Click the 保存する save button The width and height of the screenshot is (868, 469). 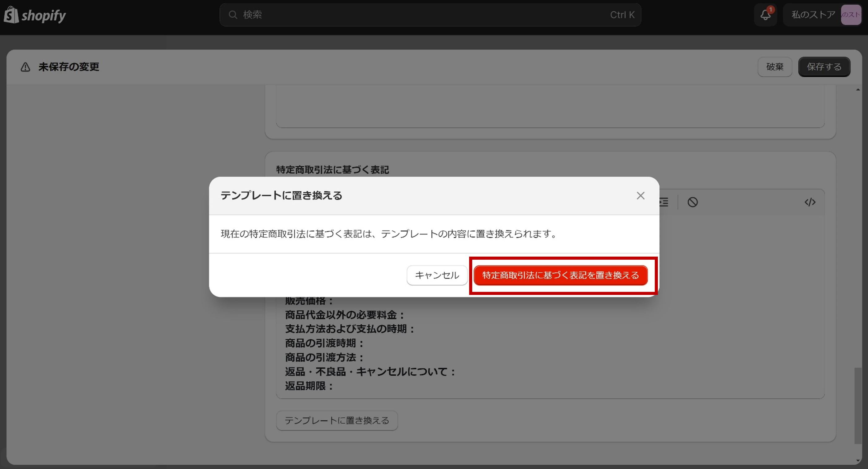pyautogui.click(x=824, y=67)
